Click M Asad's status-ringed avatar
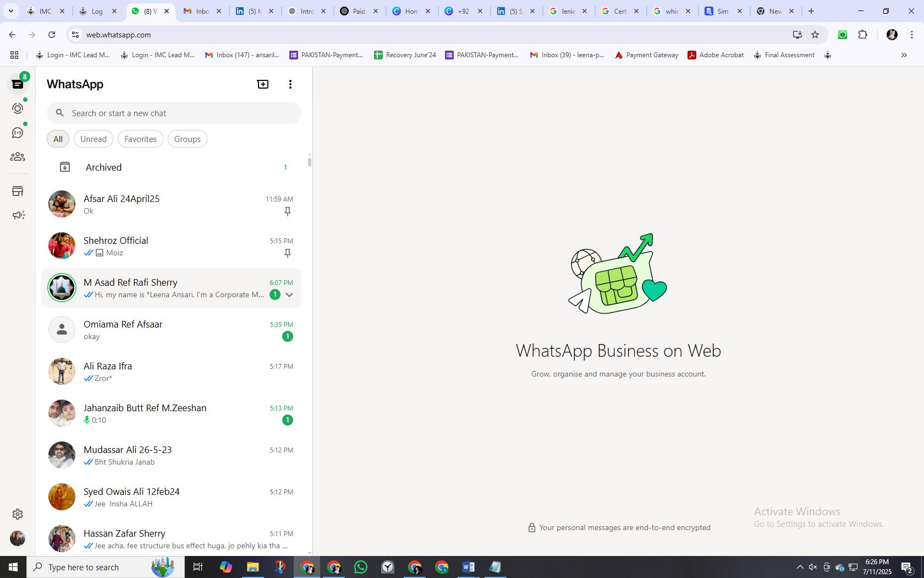Image resolution: width=924 pixels, height=578 pixels. (x=62, y=288)
